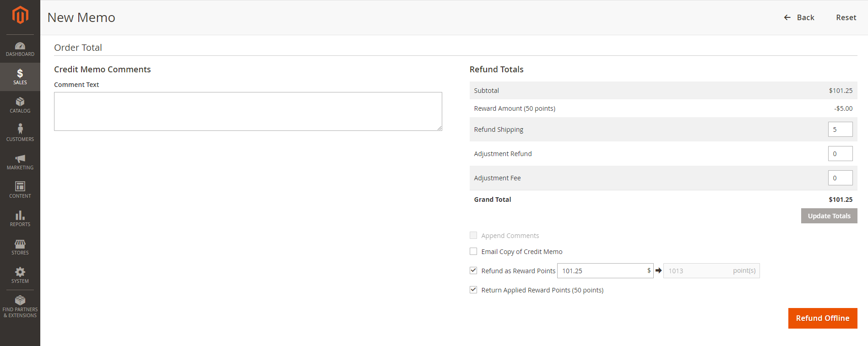Click the Magento logo icon
Screen dimensions: 868x346
click(x=20, y=15)
